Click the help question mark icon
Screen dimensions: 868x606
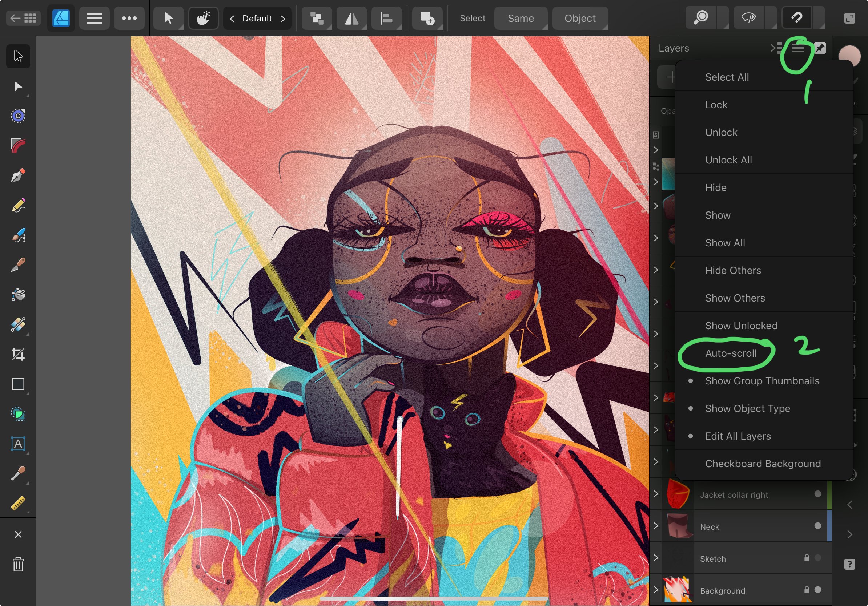tap(849, 564)
